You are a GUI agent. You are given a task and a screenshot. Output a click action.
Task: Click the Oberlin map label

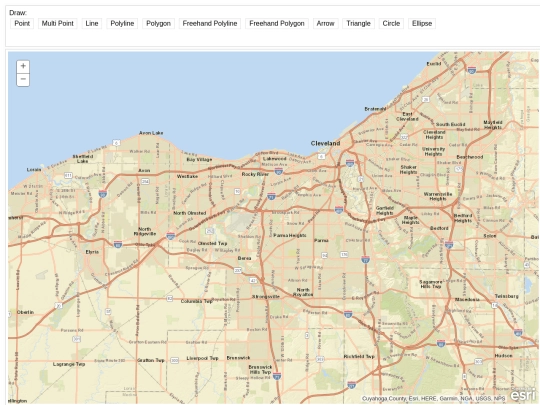coord(25,312)
